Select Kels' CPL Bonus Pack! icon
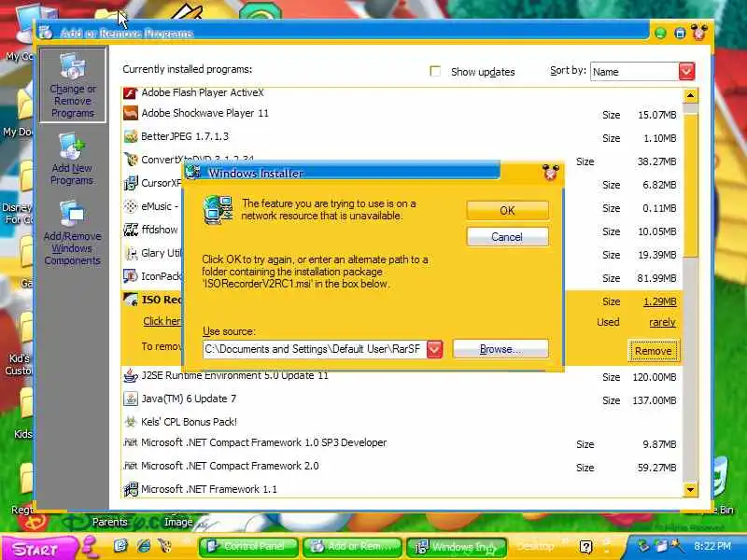Viewport: 747px width, 560px height. coord(131,422)
